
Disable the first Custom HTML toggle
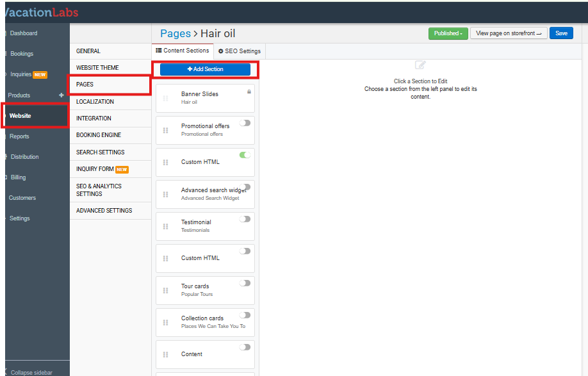(x=245, y=155)
